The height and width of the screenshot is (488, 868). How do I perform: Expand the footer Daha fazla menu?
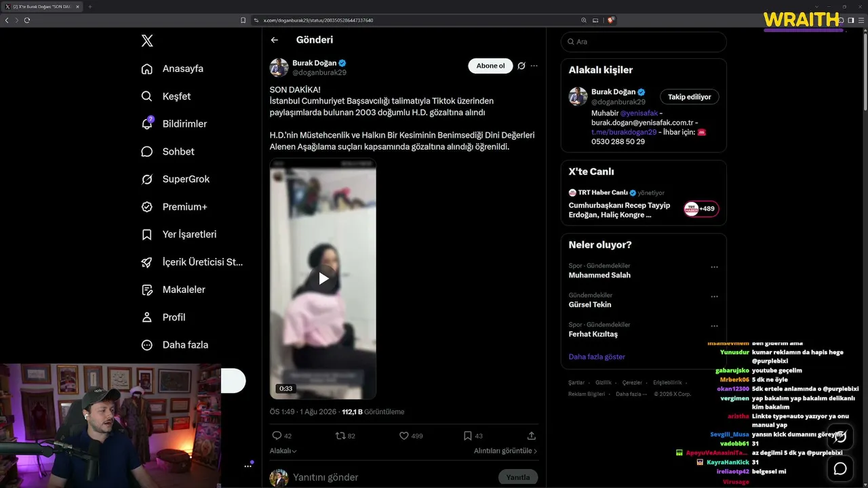coord(631,394)
